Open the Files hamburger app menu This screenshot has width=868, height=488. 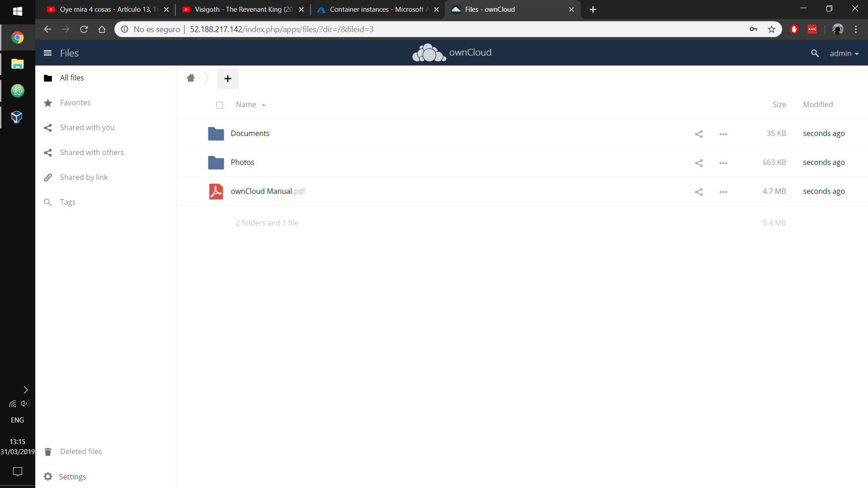(x=47, y=53)
